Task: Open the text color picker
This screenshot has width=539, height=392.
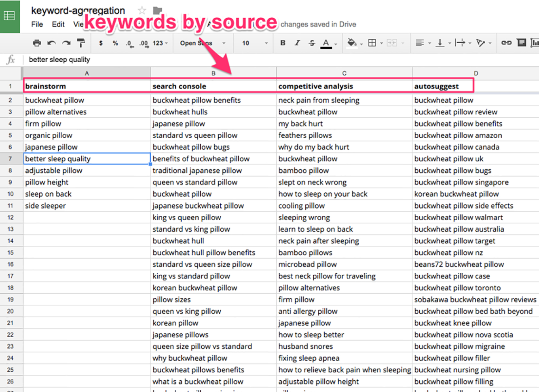Action: coord(325,43)
